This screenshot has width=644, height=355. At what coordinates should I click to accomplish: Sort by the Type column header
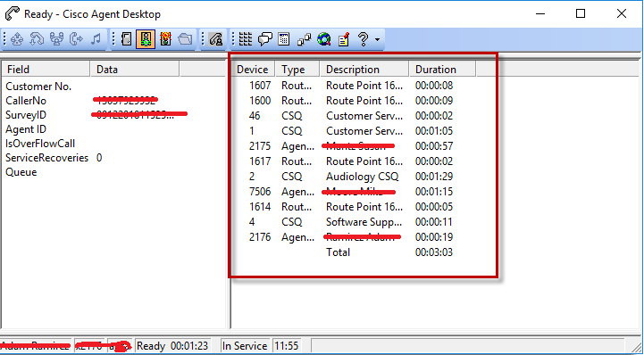pyautogui.click(x=297, y=70)
